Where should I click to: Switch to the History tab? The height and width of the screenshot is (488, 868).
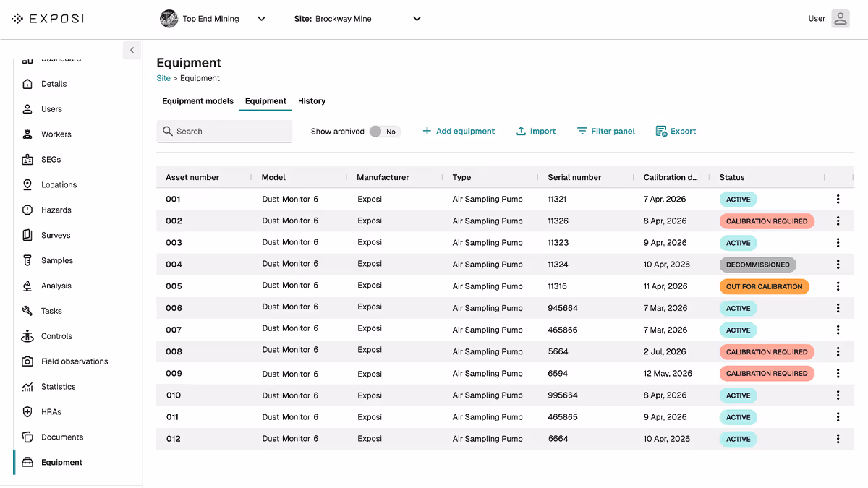click(312, 101)
